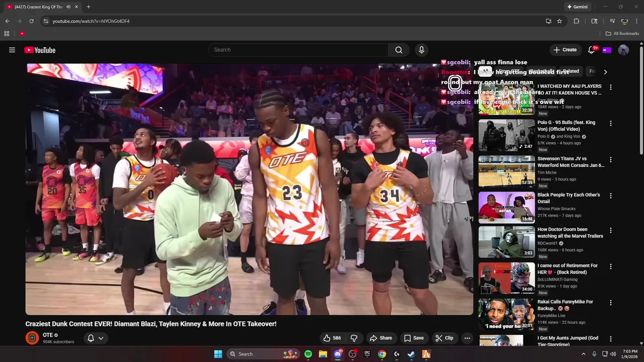This screenshot has width=644, height=362.
Task: Open the OTE channel avatar
Action: (x=32, y=338)
